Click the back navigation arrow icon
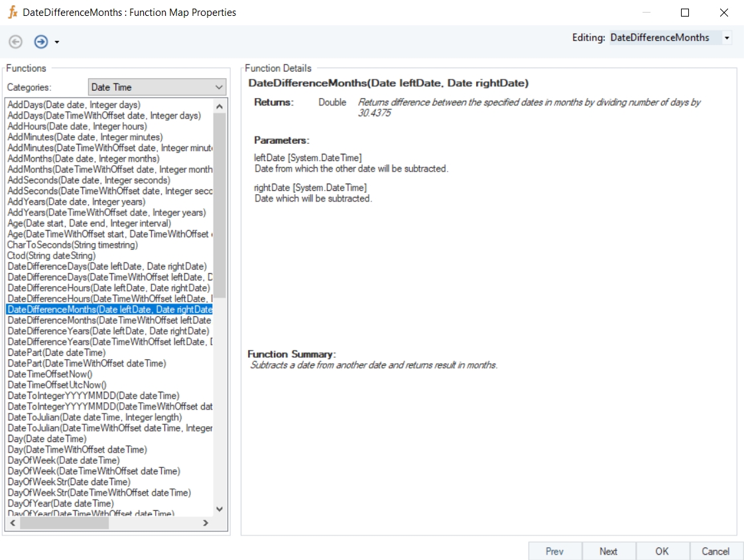Viewport: 744px width, 560px height. (x=15, y=42)
